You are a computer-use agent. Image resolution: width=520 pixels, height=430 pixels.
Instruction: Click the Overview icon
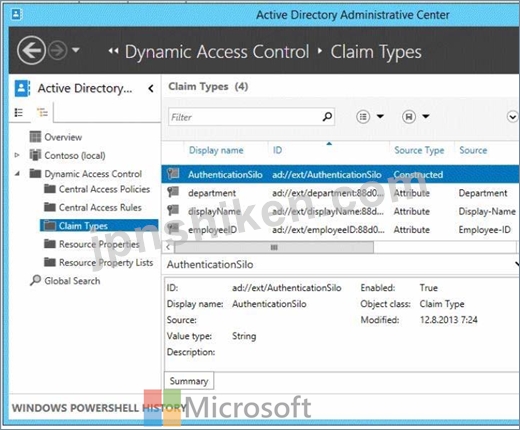pyautogui.click(x=35, y=137)
